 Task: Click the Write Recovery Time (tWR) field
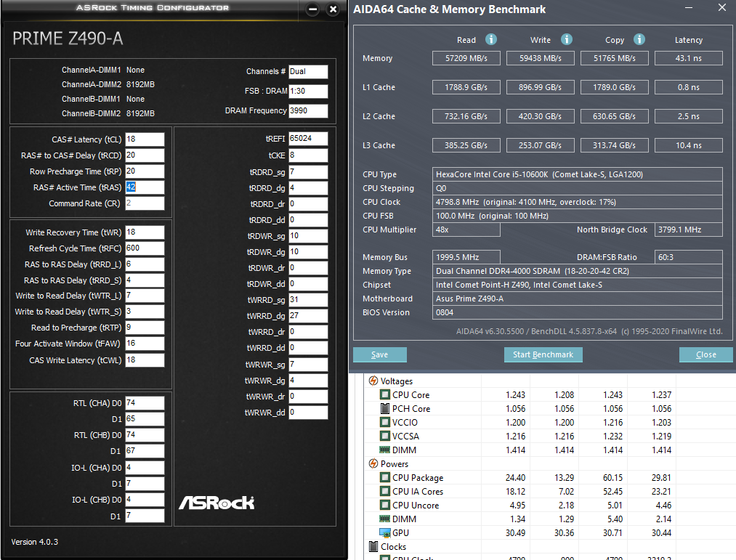145,232
